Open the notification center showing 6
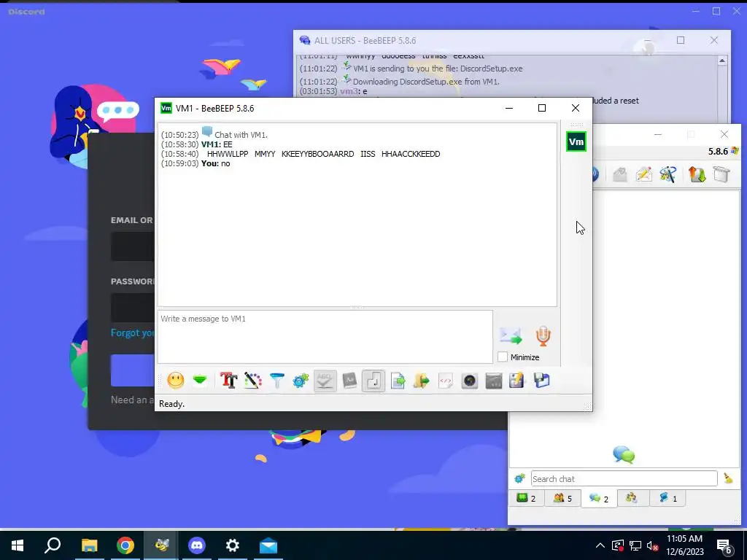747x560 pixels. (x=724, y=546)
